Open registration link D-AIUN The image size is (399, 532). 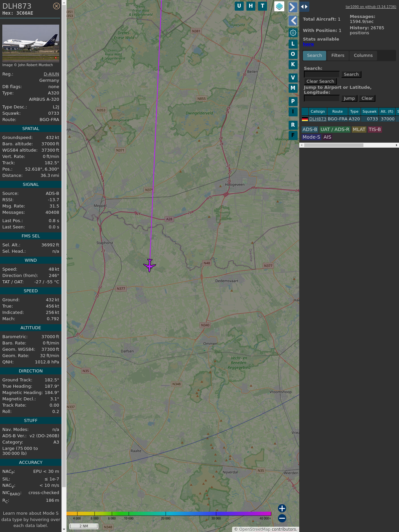51,74
